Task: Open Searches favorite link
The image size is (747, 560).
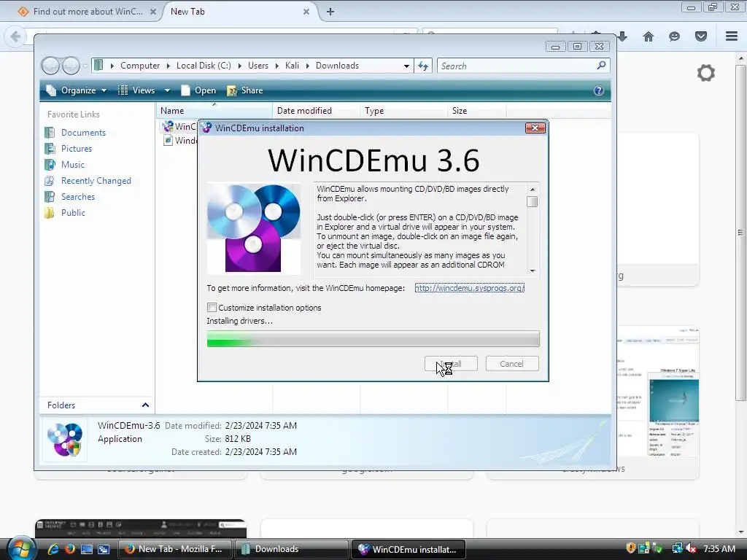Action: pos(77,197)
